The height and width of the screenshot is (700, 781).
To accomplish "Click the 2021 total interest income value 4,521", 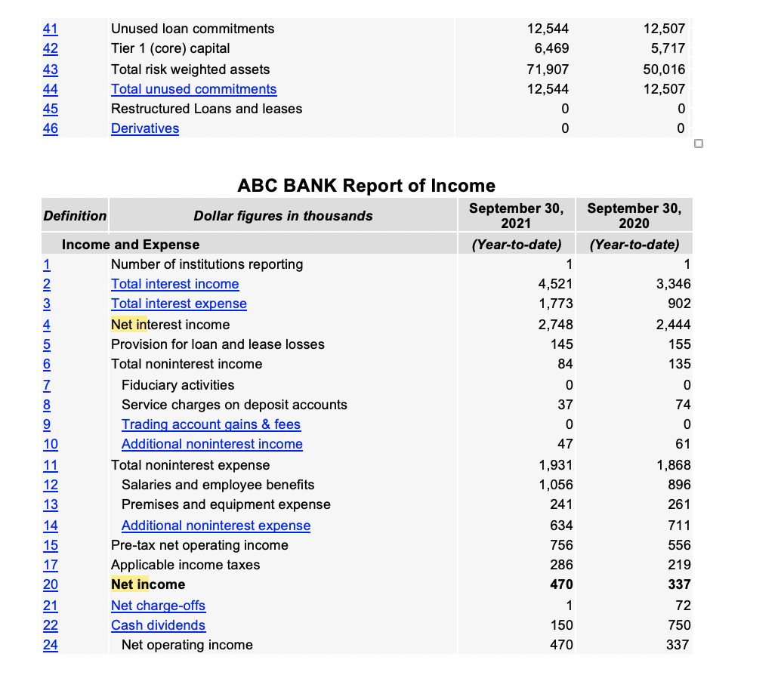I will click(x=555, y=284).
